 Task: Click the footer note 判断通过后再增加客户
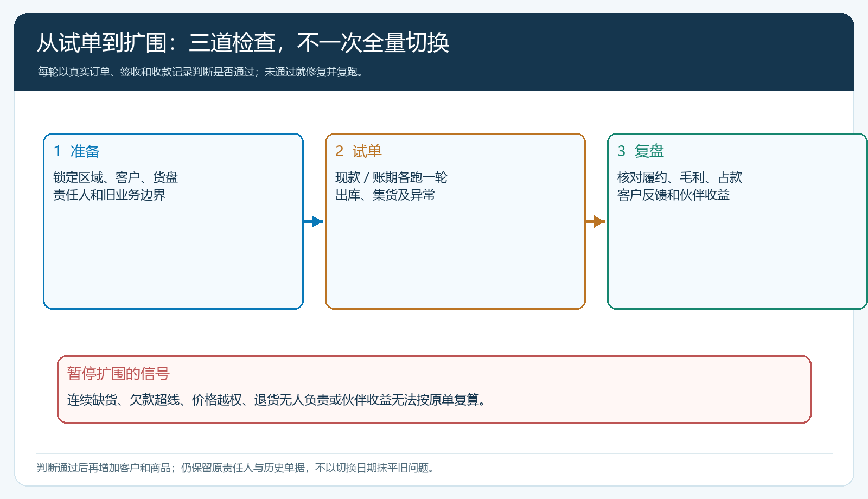237,468
